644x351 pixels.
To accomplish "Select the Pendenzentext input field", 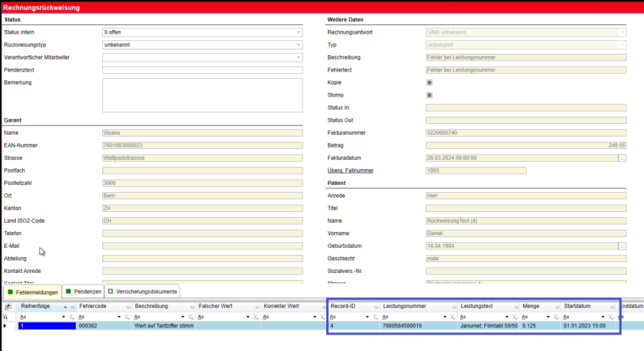I will tap(203, 69).
